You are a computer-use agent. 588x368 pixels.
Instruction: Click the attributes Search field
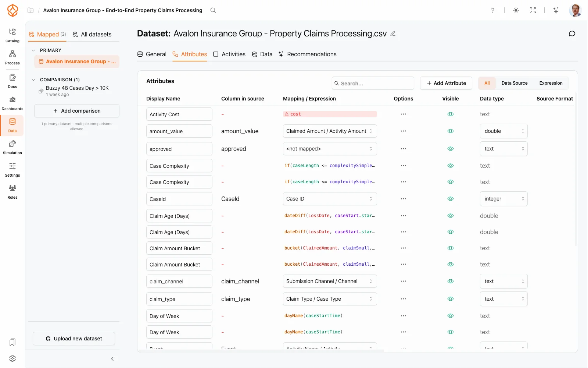point(373,83)
